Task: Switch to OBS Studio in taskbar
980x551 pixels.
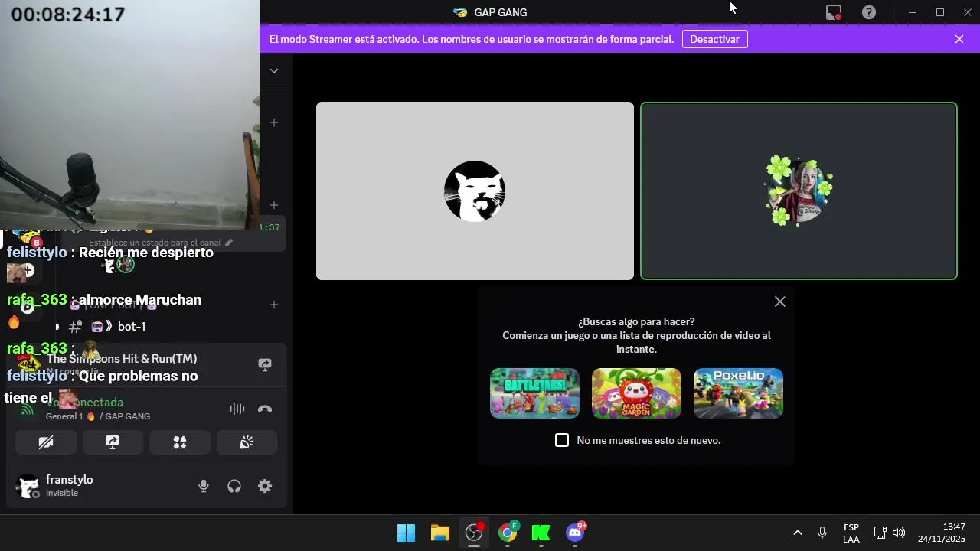Action: coord(474,533)
